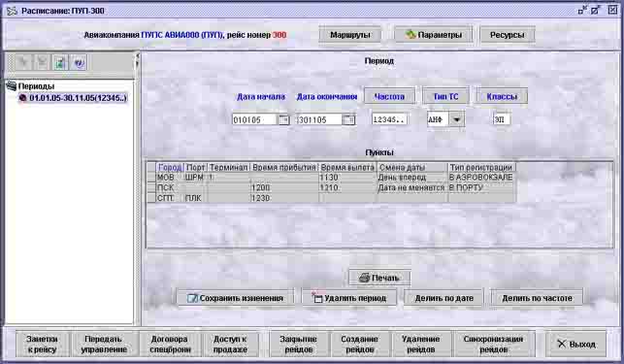Click the День вперед cell
Screen dimensions: 624x364
pyautogui.click(x=412, y=178)
